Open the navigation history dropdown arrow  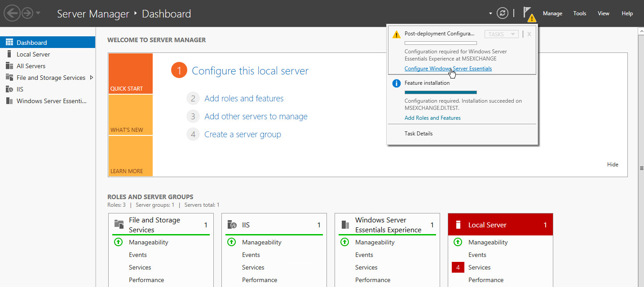click(x=38, y=13)
